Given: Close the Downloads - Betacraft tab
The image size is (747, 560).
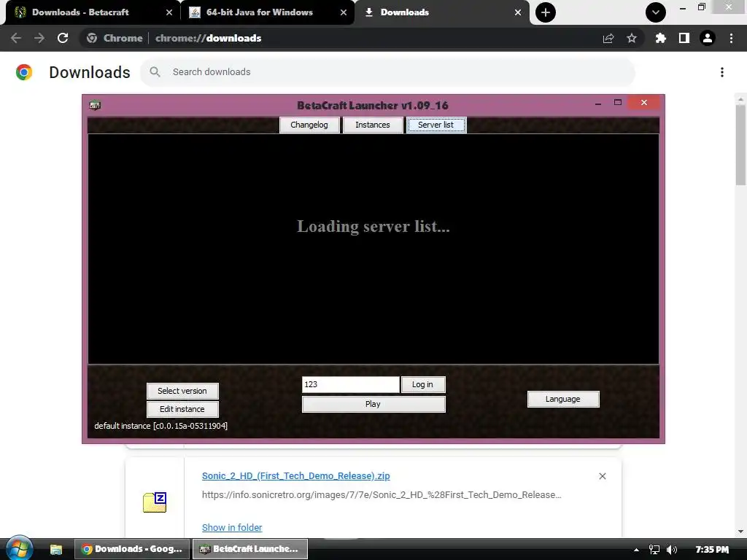Looking at the screenshot, I should 169,12.
